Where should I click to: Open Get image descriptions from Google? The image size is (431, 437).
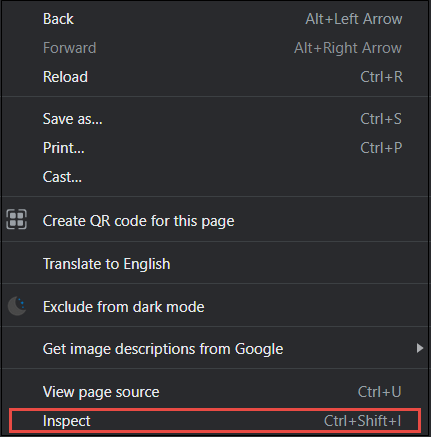pyautogui.click(x=215, y=349)
